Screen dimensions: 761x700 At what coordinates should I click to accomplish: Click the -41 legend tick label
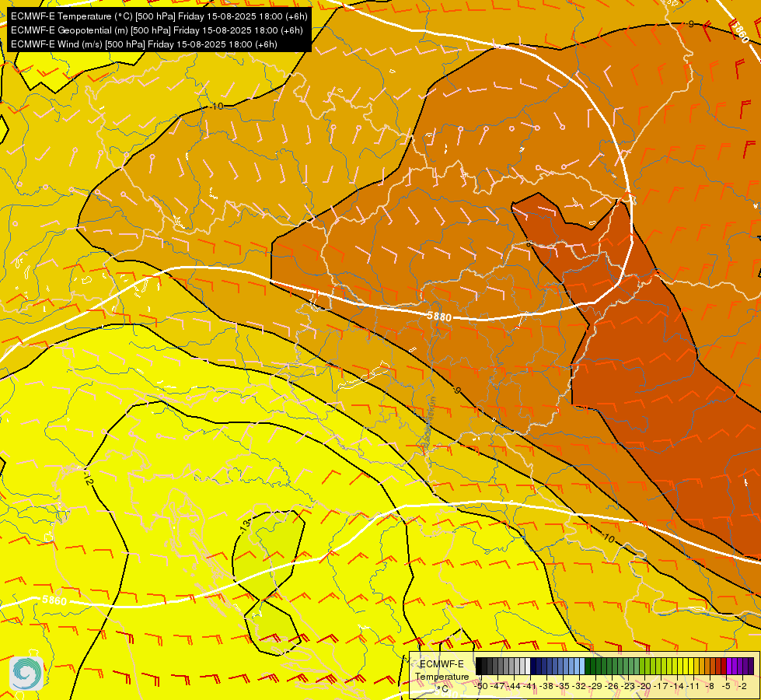530,686
